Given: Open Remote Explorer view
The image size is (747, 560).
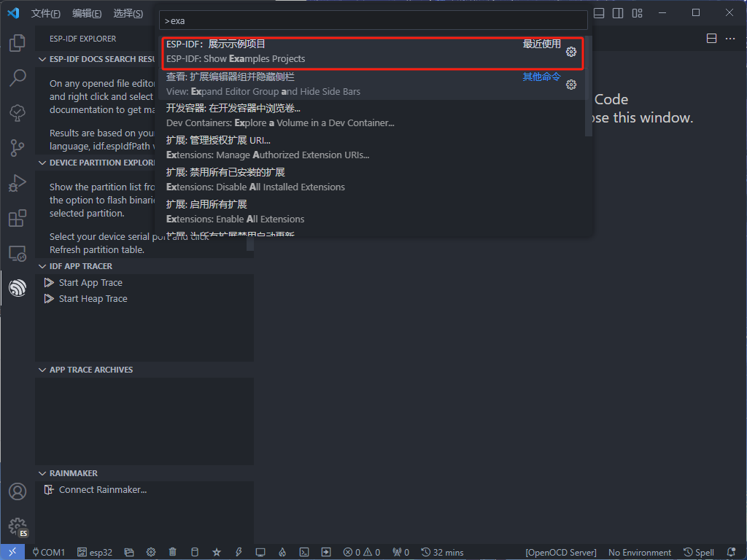Looking at the screenshot, I should click(18, 253).
